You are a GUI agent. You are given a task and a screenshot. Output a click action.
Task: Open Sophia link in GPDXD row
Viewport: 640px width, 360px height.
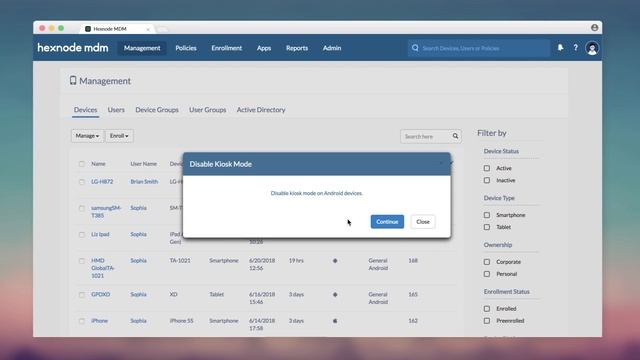coord(138,294)
